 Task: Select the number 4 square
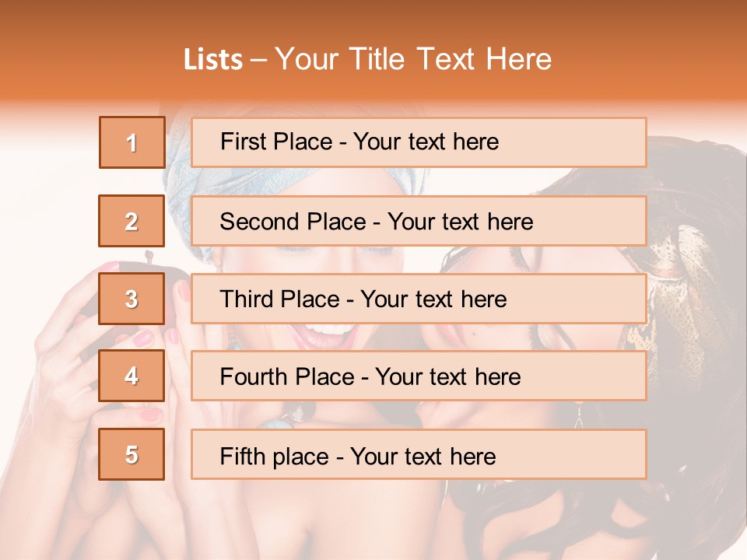(132, 376)
